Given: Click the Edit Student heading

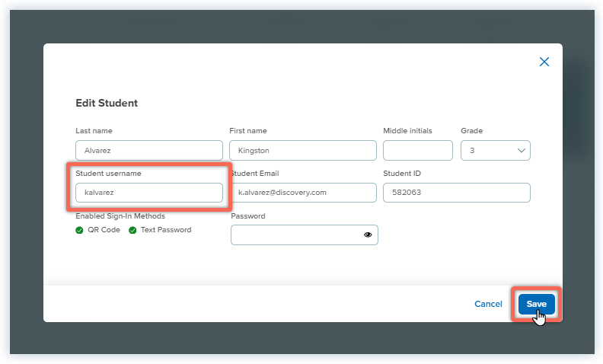Looking at the screenshot, I should [107, 103].
